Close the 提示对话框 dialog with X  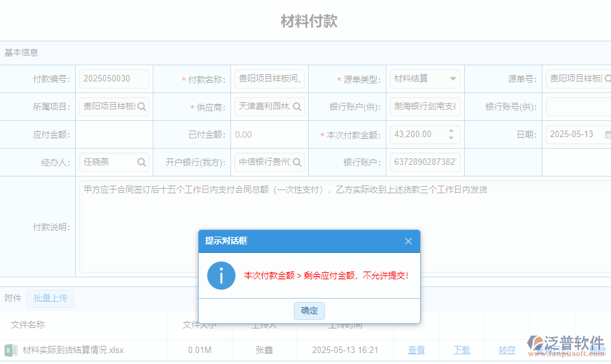pyautogui.click(x=408, y=241)
